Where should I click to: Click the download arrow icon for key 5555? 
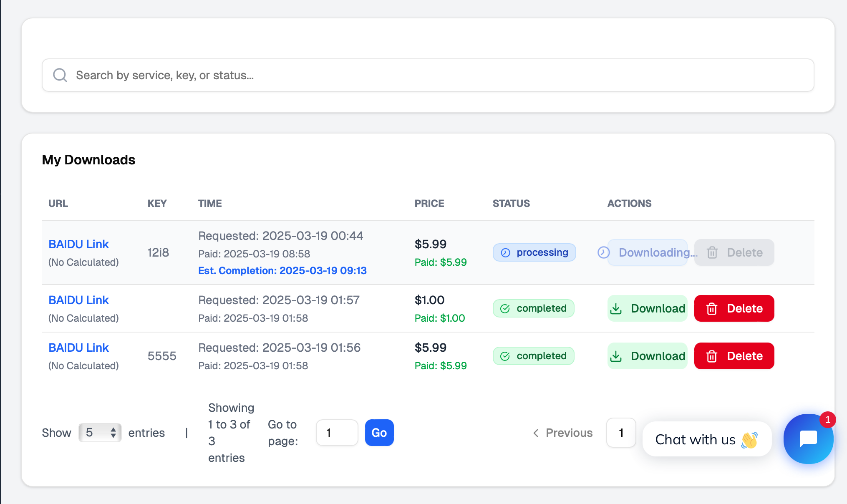pyautogui.click(x=616, y=356)
